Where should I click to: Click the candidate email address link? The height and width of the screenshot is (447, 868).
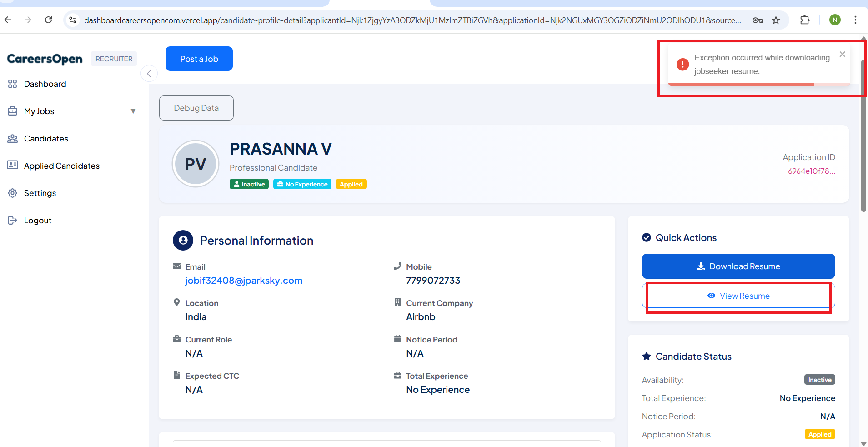tap(244, 281)
